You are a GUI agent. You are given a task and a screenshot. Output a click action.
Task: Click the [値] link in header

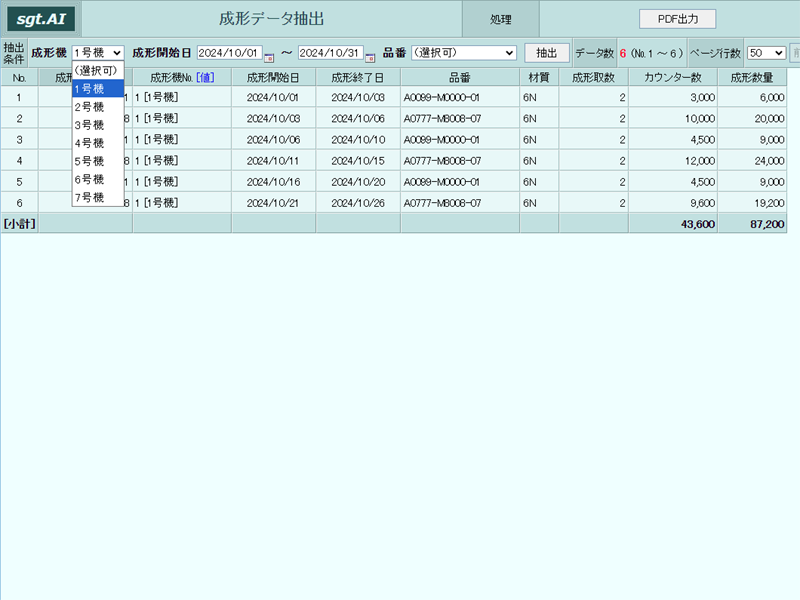pyautogui.click(x=206, y=78)
